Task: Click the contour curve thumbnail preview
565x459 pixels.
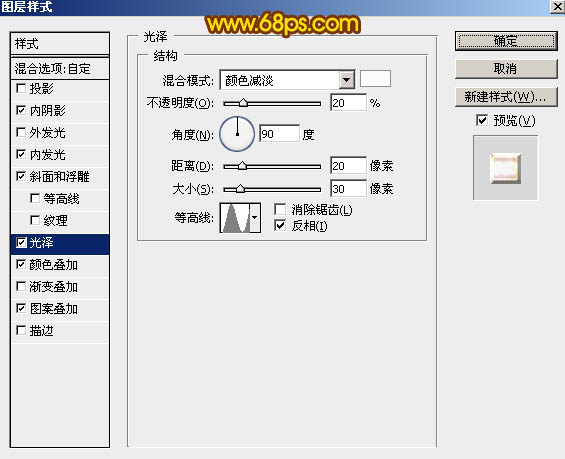Action: pyautogui.click(x=235, y=218)
